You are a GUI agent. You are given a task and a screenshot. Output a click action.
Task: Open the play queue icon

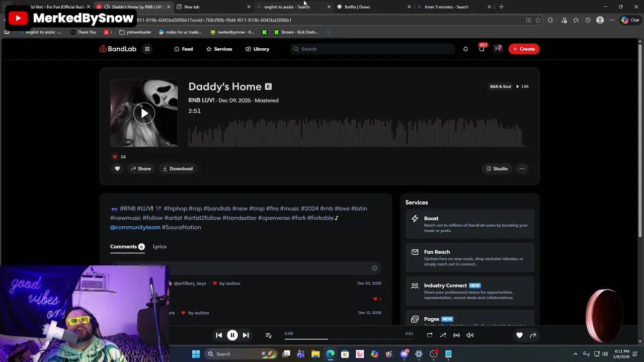click(x=268, y=335)
